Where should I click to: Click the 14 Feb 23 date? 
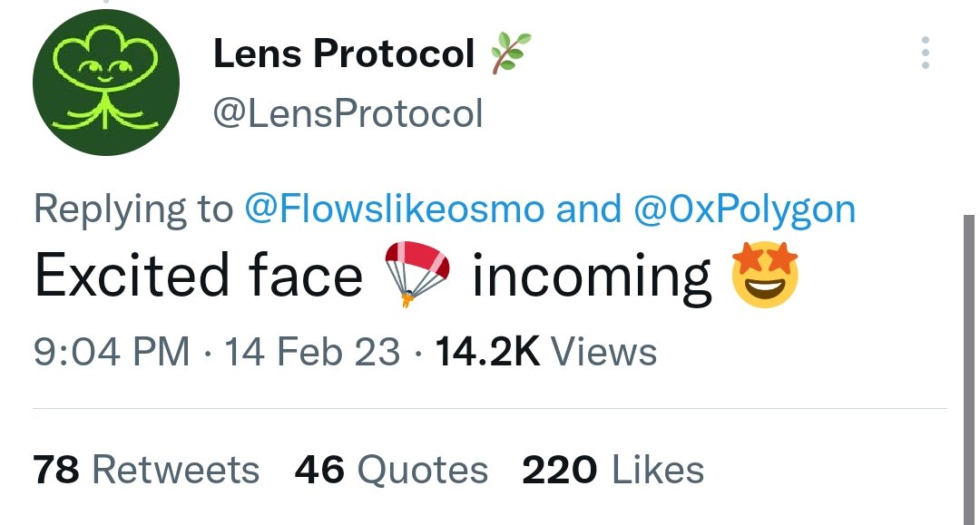(312, 352)
